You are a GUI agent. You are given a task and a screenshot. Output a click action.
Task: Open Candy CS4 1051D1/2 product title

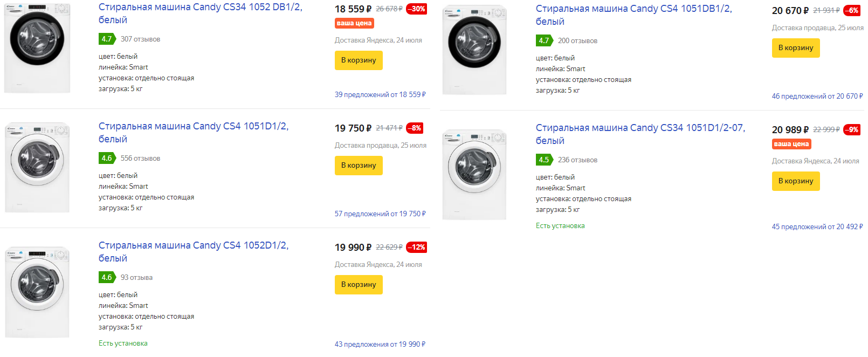point(193,127)
